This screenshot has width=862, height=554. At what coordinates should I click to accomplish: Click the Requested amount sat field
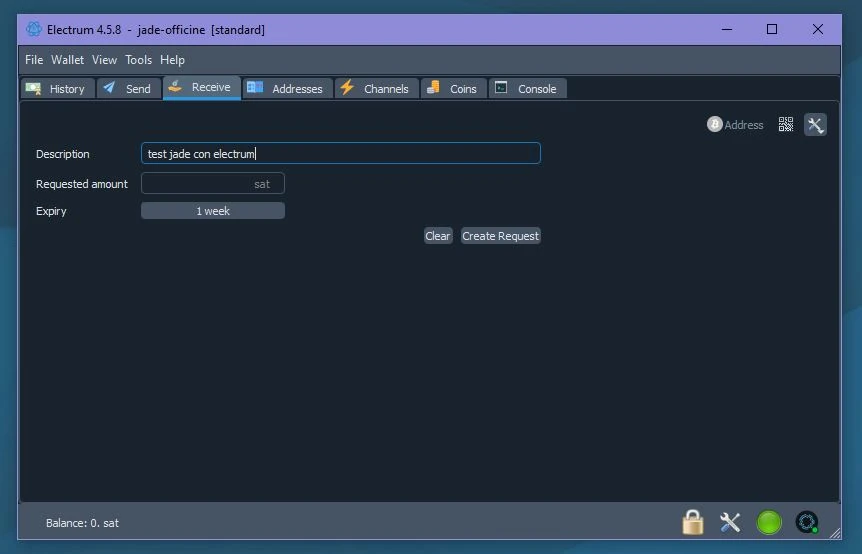(x=212, y=184)
